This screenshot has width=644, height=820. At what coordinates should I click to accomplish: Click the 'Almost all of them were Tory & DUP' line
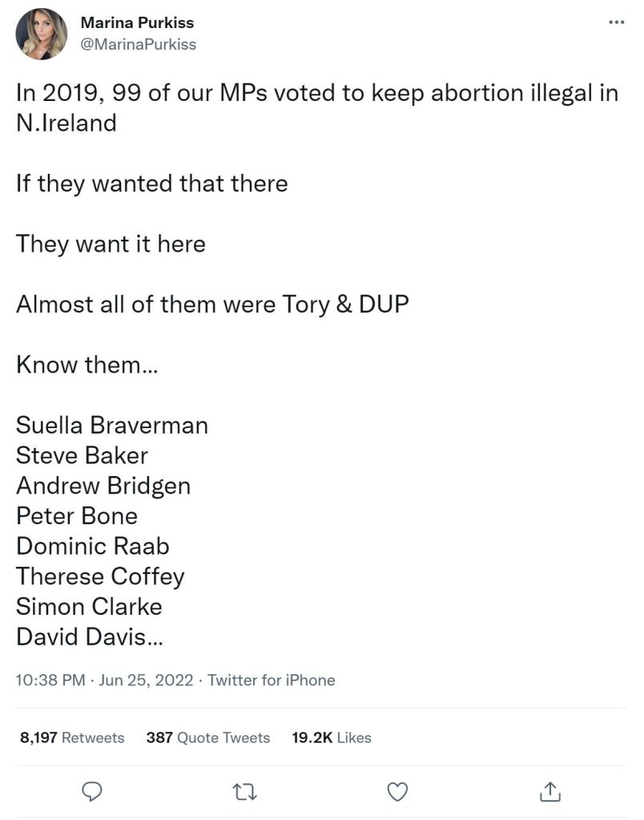[x=212, y=305]
